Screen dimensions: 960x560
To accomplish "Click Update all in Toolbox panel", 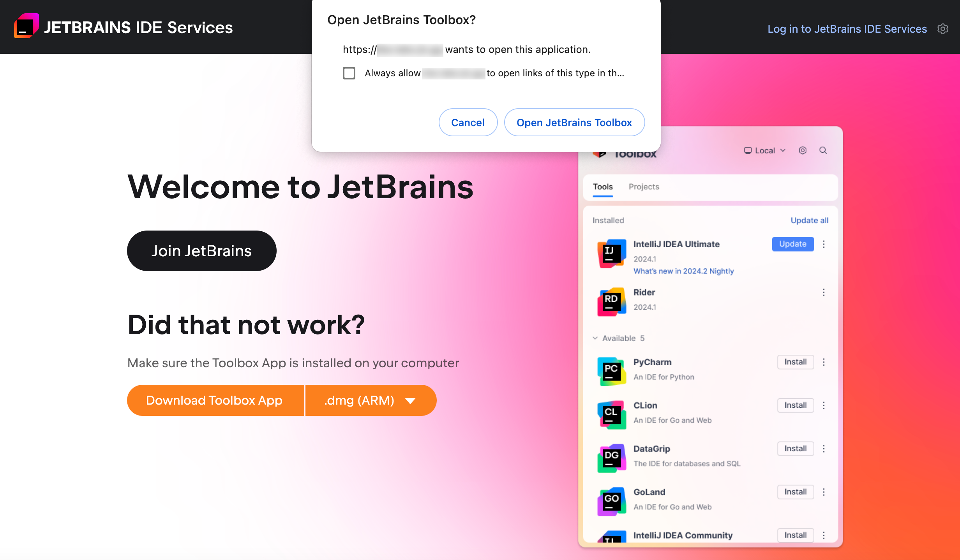I will [x=809, y=220].
